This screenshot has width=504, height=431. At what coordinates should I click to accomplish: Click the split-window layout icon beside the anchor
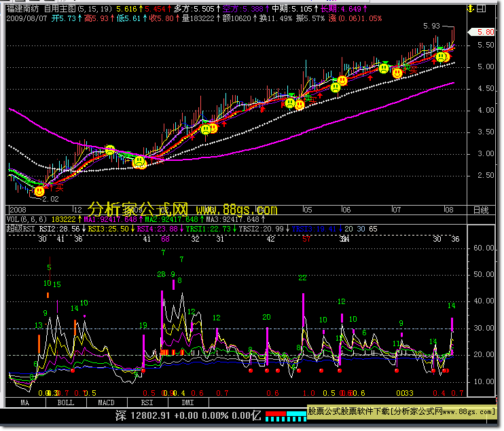pyautogui.click(x=481, y=9)
